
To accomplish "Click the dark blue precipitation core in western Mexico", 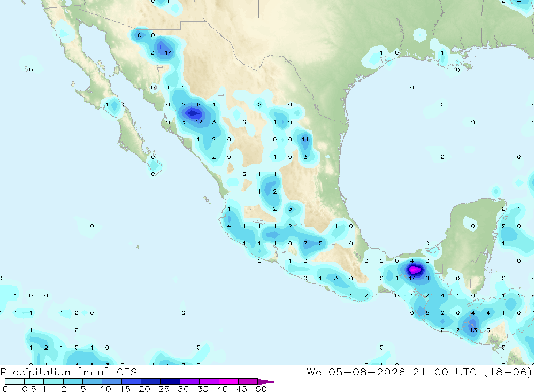I will coord(194,113).
